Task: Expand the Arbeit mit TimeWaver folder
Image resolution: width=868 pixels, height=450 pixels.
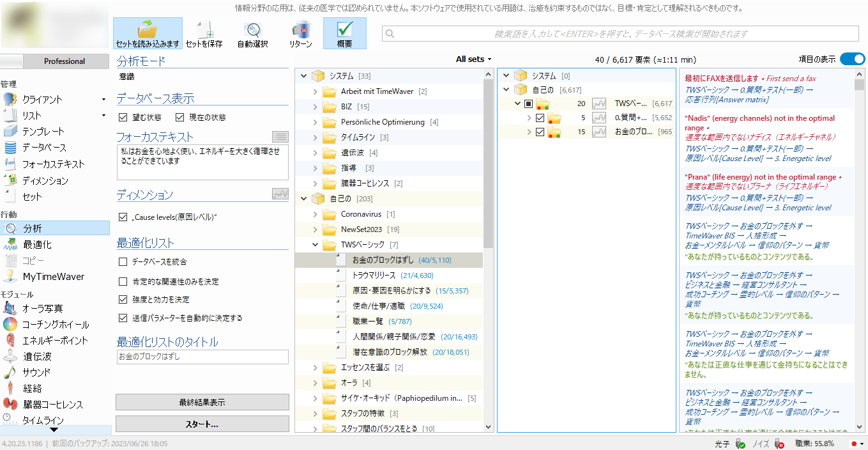Action: [316, 91]
